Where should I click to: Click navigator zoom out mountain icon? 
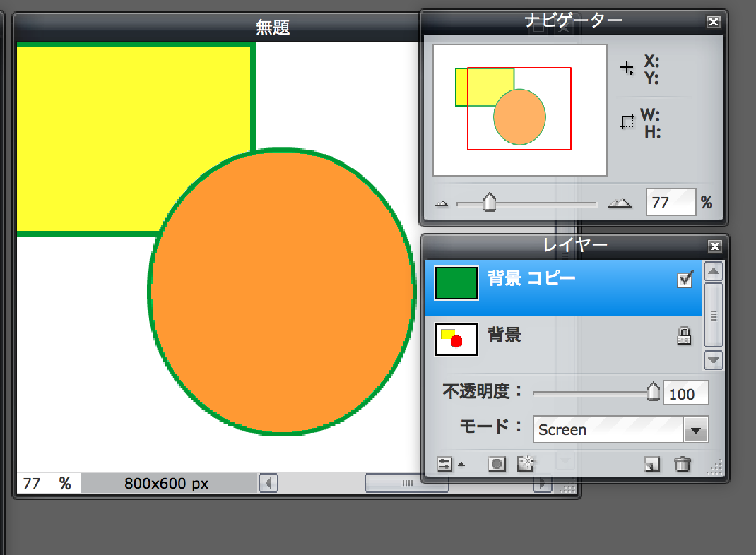point(442,203)
